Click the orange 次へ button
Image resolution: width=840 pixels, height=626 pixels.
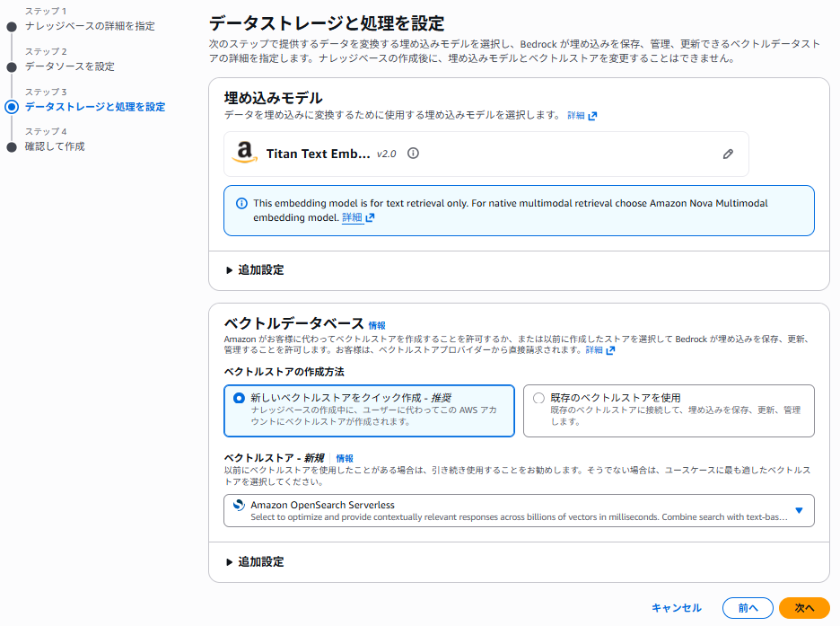coord(804,608)
